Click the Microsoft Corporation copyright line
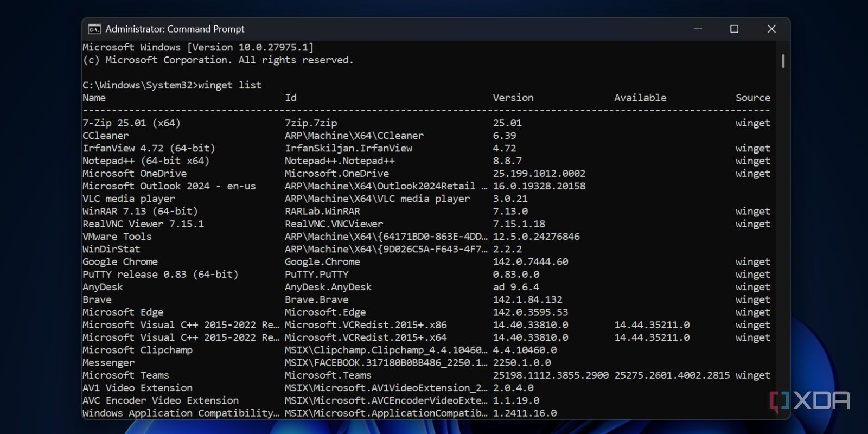Viewport: 868px width, 434px height. (x=218, y=60)
